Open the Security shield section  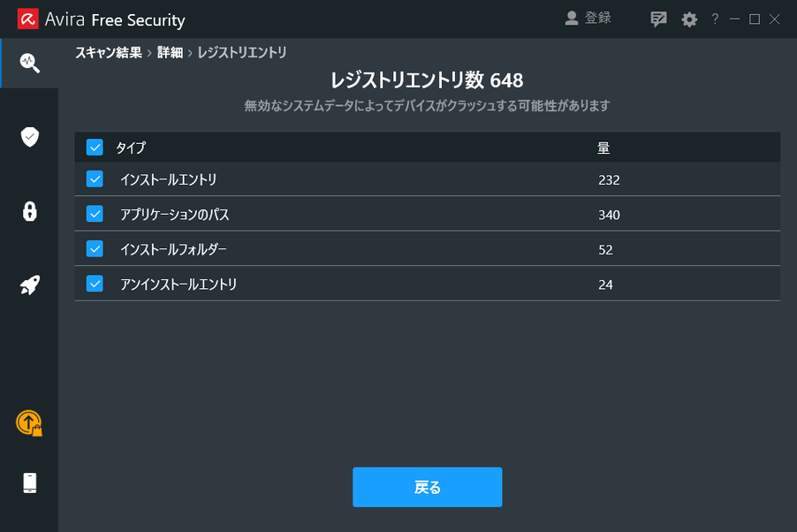30,137
